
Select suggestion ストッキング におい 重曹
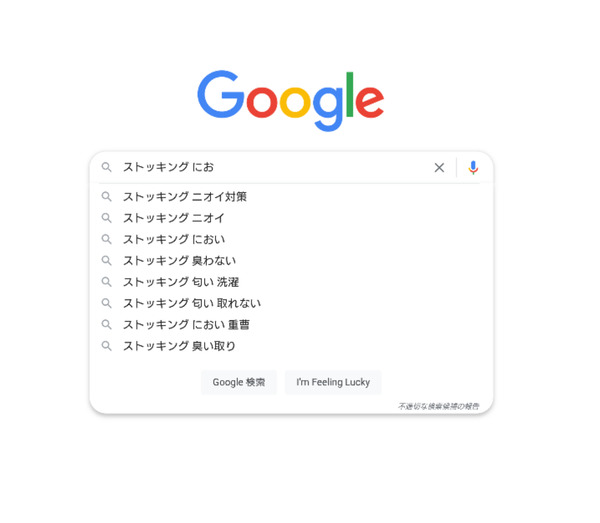click(x=291, y=324)
